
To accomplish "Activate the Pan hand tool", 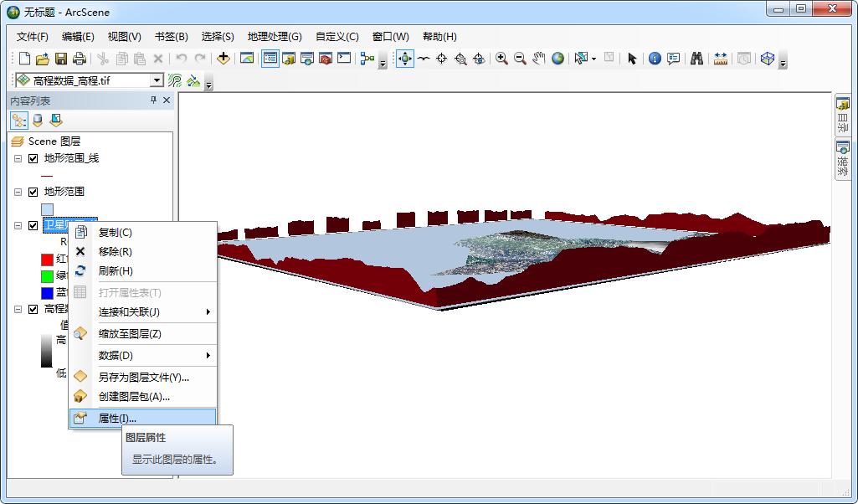I will click(x=538, y=59).
